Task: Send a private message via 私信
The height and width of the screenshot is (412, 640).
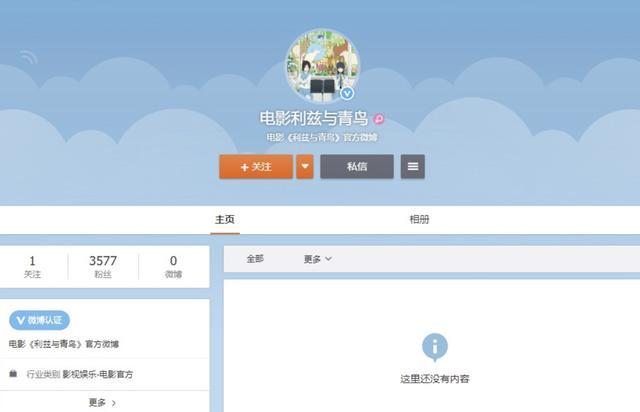Action: 357,167
